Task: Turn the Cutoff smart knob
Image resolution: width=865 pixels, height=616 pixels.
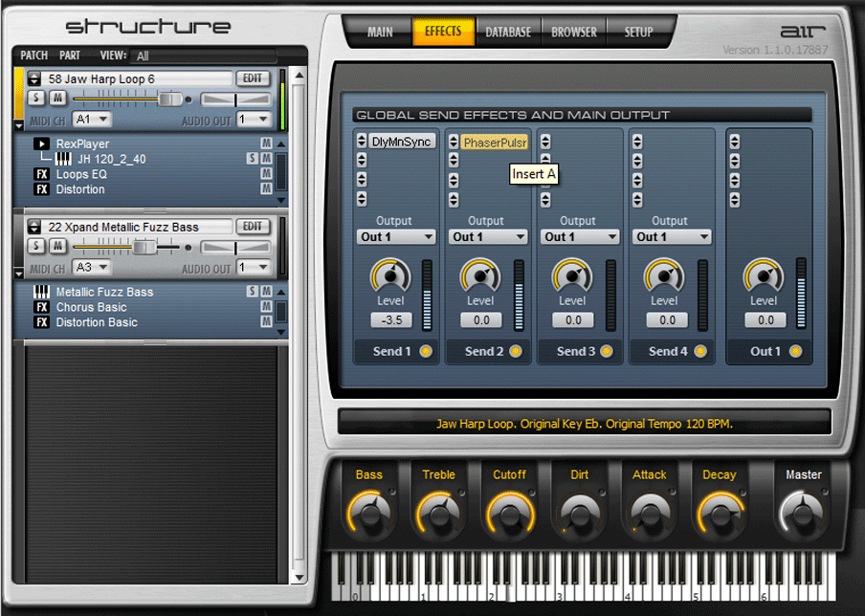Action: [509, 514]
